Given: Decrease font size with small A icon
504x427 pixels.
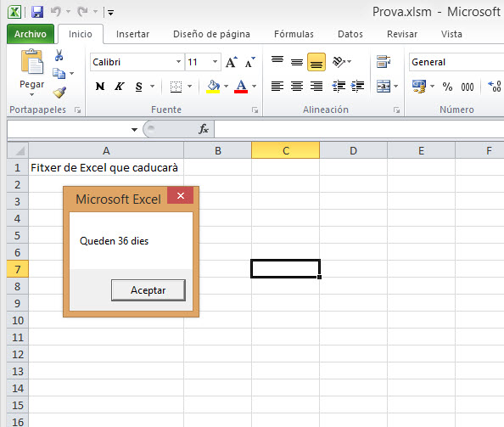Looking at the screenshot, I should pyautogui.click(x=249, y=62).
